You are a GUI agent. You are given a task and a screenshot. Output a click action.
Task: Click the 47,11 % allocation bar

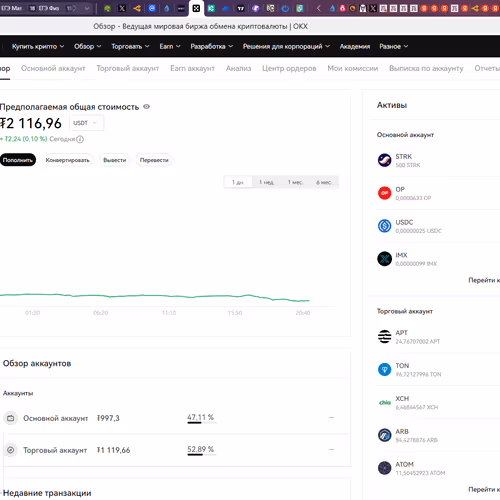coord(201,423)
